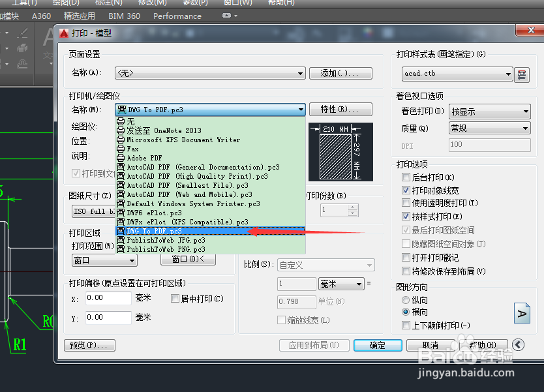544x392 pixels.
Task: Choose AutoCAD PDF (Smallest File).pc3
Action: coord(210,185)
